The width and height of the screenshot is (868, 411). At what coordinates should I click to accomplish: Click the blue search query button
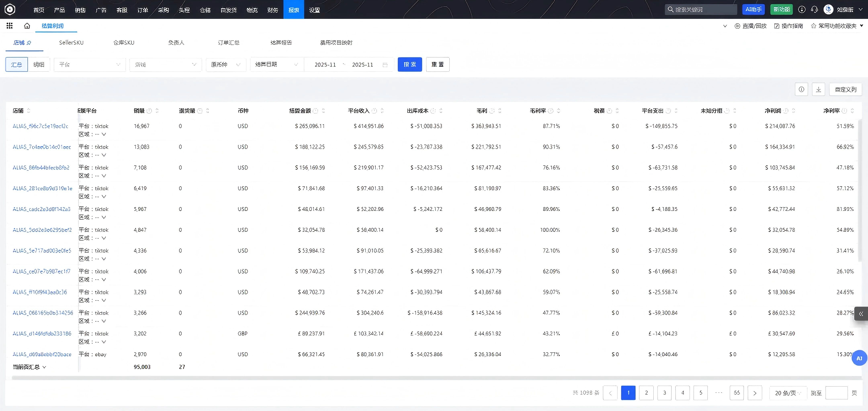click(409, 64)
